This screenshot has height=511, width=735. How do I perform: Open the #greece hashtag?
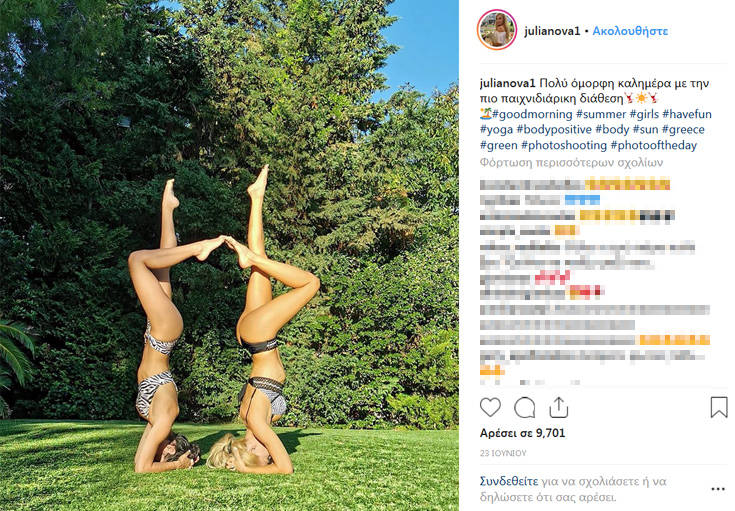[683, 129]
